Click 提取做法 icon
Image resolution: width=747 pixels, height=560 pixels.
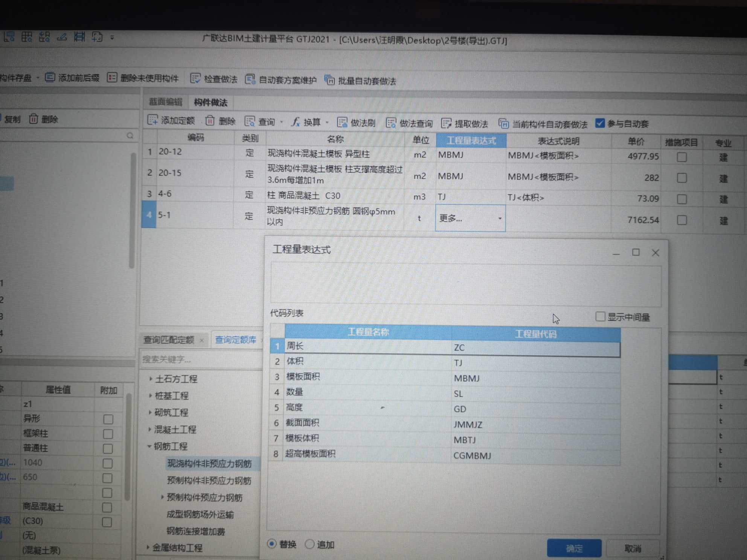(446, 123)
